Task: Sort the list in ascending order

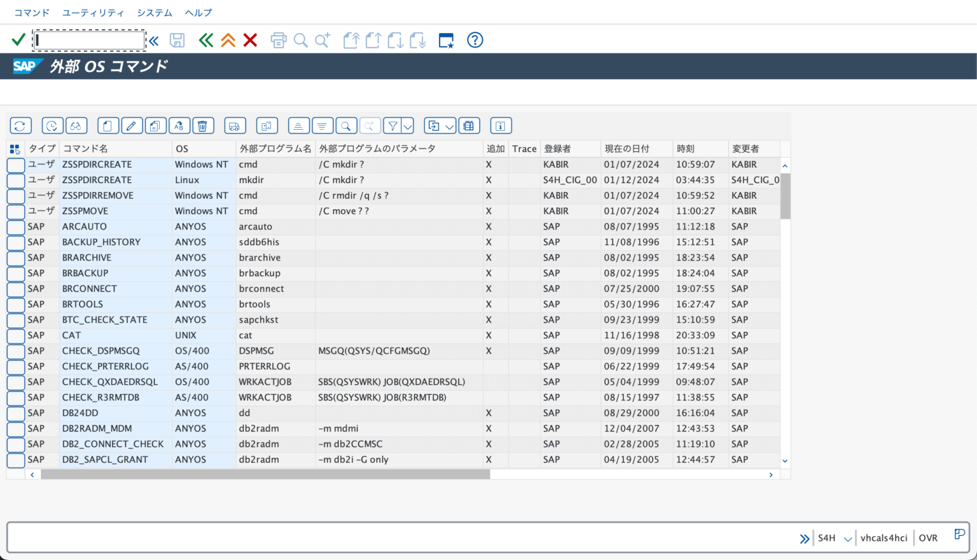Action: coord(298,125)
